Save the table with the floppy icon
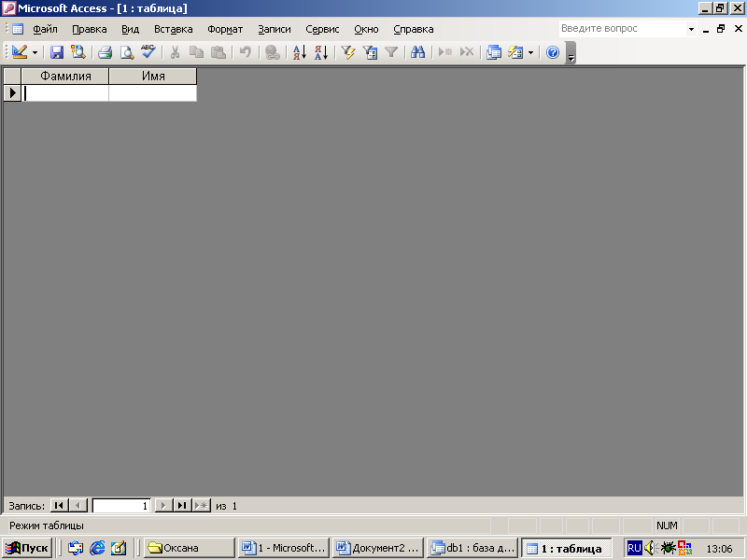Image resolution: width=747 pixels, height=560 pixels. click(57, 52)
